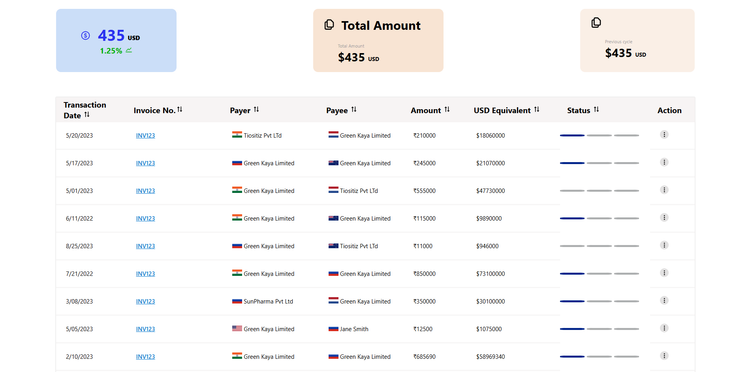
Task: Sort the Payee column using its arrow icon
Action: click(354, 109)
